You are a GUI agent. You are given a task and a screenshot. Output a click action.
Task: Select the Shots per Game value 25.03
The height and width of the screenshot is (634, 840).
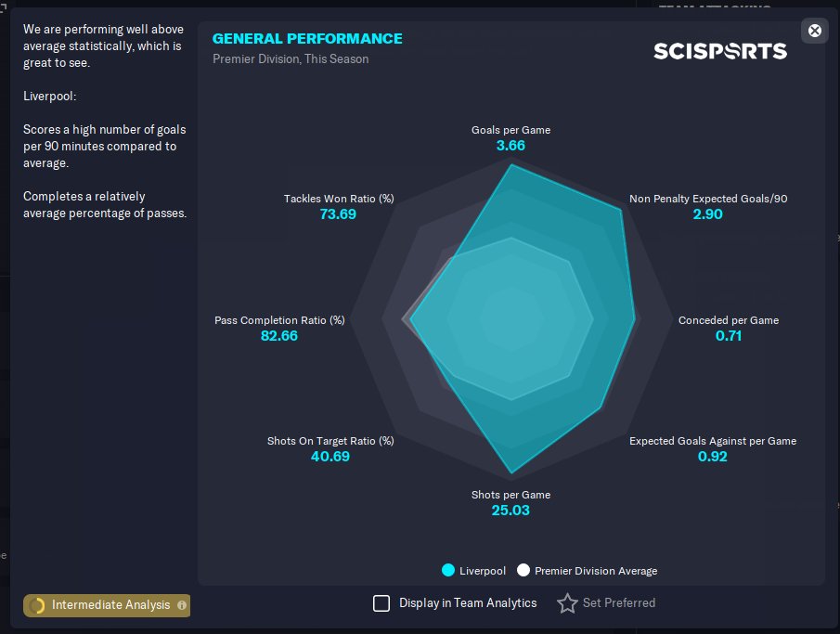510,511
